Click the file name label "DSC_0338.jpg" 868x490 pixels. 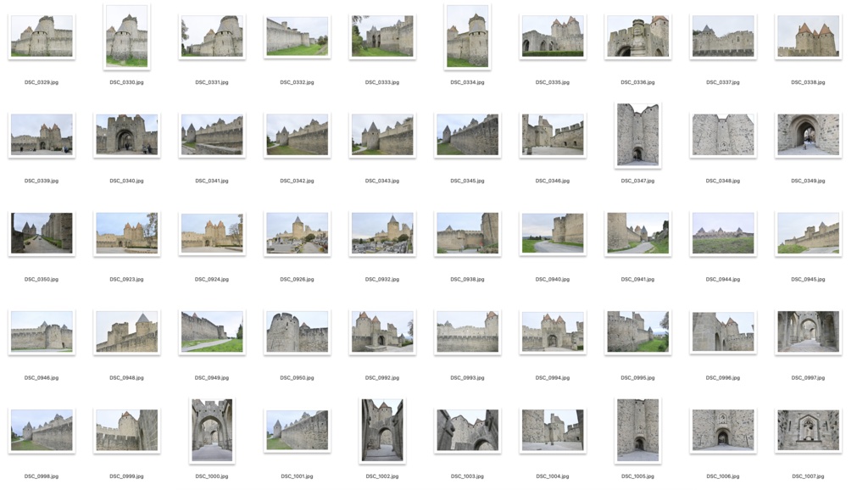(x=808, y=82)
